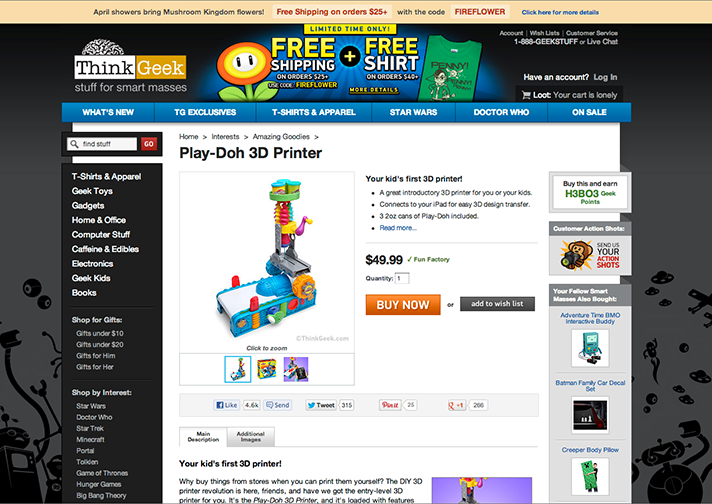Open the T-Shirts & Apparel nav menu
712x504 pixels.
click(314, 112)
